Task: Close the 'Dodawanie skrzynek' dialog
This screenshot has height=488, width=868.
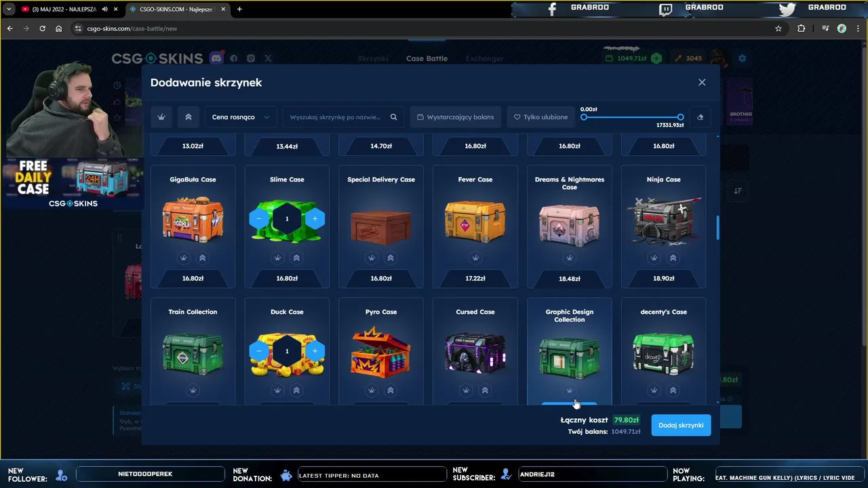Action: pos(702,82)
